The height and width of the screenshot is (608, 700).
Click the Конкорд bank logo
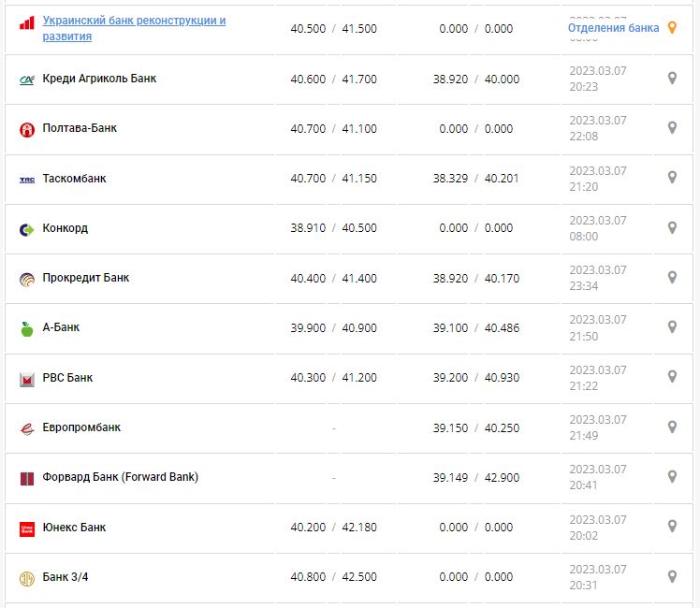tap(26, 229)
